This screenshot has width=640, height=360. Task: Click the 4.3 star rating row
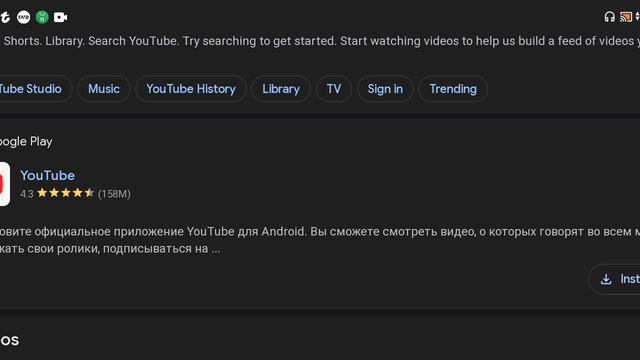click(76, 193)
